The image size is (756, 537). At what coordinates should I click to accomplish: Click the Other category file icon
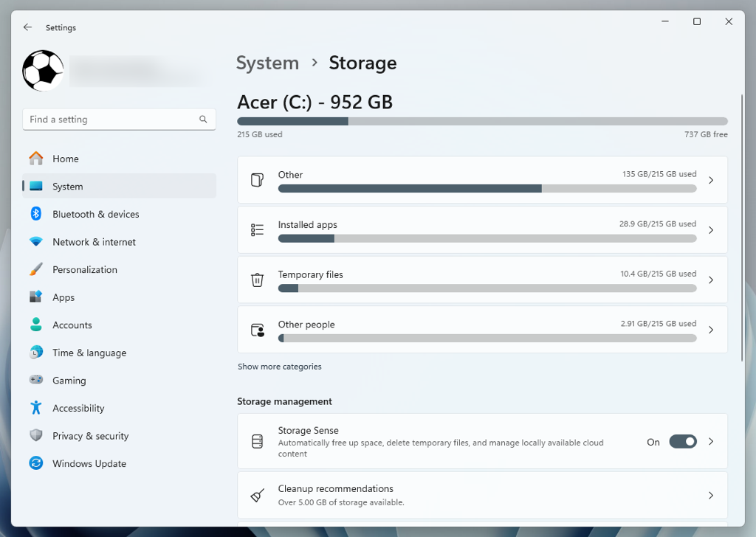(x=258, y=180)
